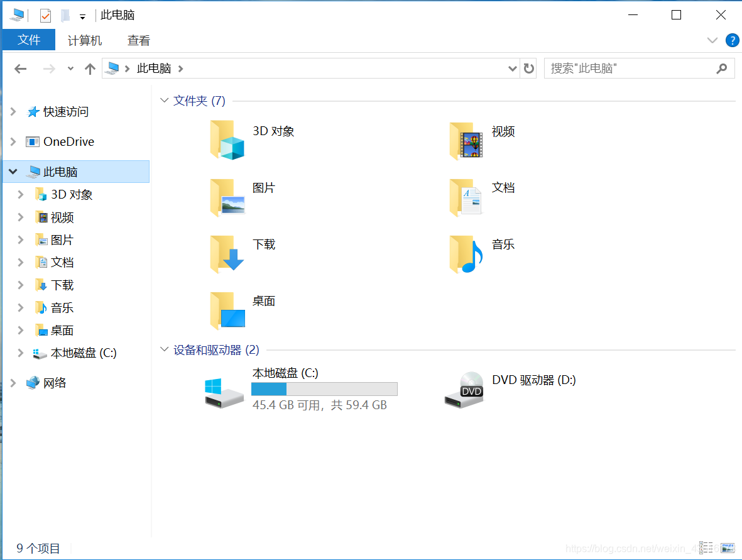Select 音乐 in the sidebar tree
The width and height of the screenshot is (742, 560).
62,308
